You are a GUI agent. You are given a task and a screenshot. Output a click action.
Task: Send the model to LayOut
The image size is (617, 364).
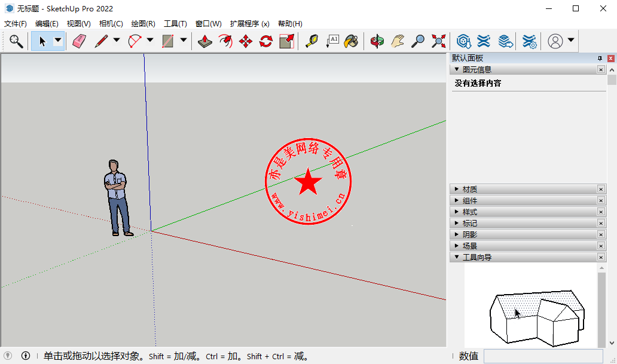point(505,41)
